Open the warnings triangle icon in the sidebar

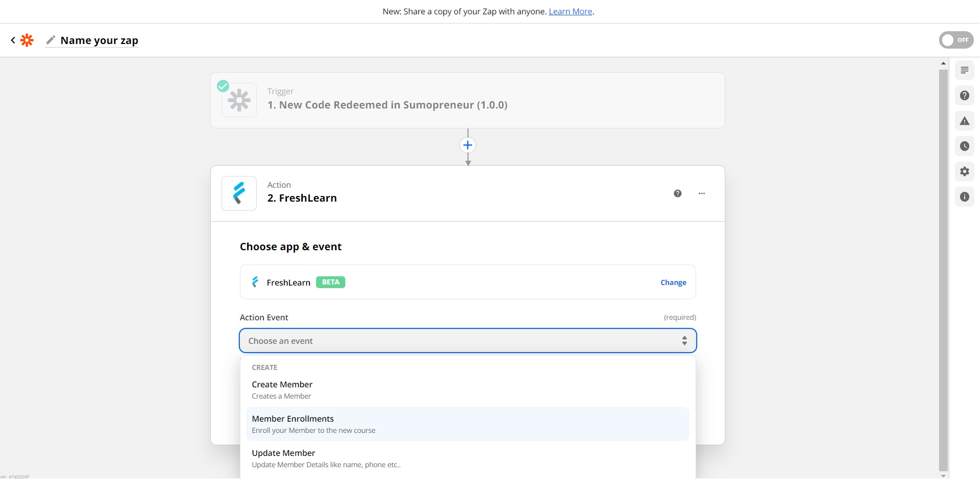pyautogui.click(x=965, y=121)
